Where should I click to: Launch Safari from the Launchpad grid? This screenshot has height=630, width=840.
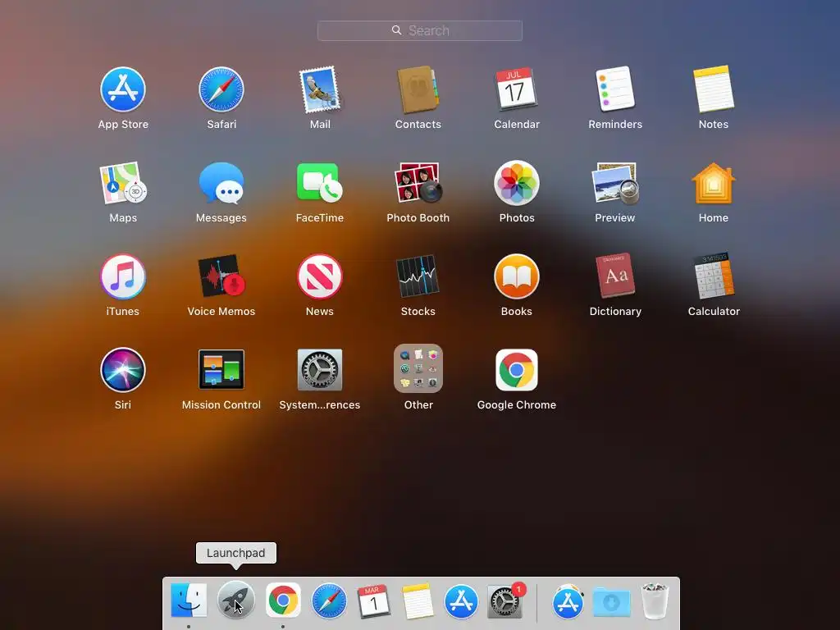click(x=221, y=89)
